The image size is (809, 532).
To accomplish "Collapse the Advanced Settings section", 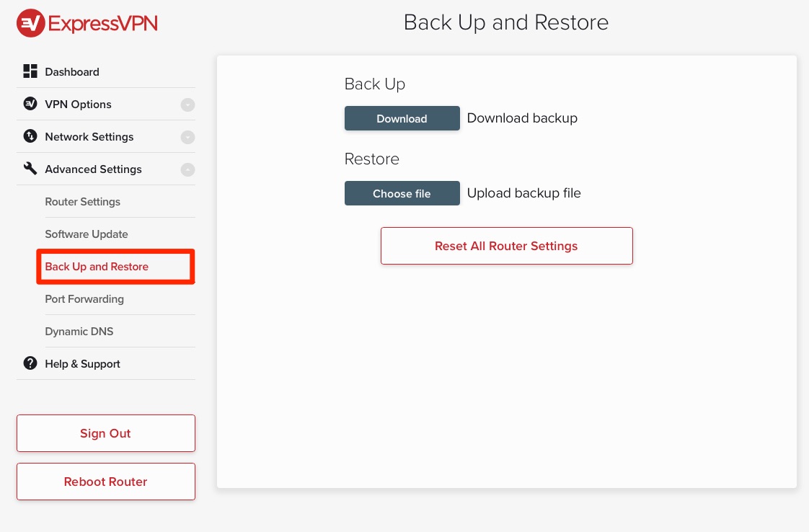I will click(x=187, y=169).
